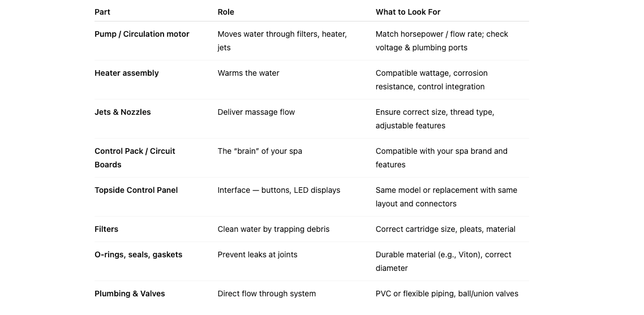Select the 'Plumbing & Valves' part name
The image size is (644, 315).
pos(130,294)
